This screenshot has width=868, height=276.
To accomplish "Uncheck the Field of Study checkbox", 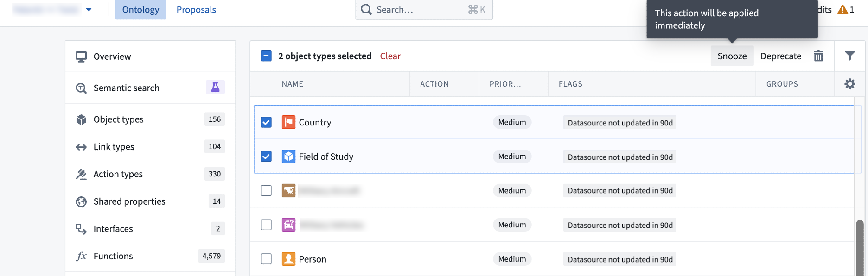I will (x=266, y=157).
